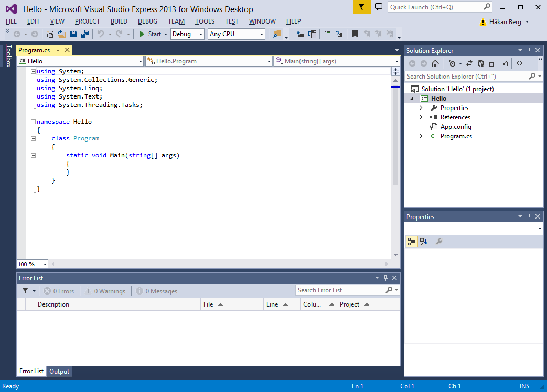This screenshot has height=392, width=547.
Task: Uncomment the selected lines icon
Action: [339, 34]
